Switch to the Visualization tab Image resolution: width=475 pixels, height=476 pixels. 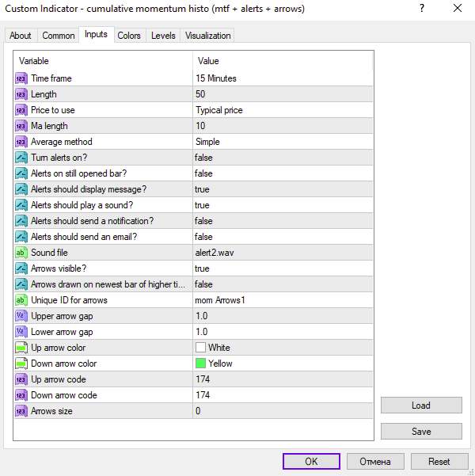[x=208, y=36]
